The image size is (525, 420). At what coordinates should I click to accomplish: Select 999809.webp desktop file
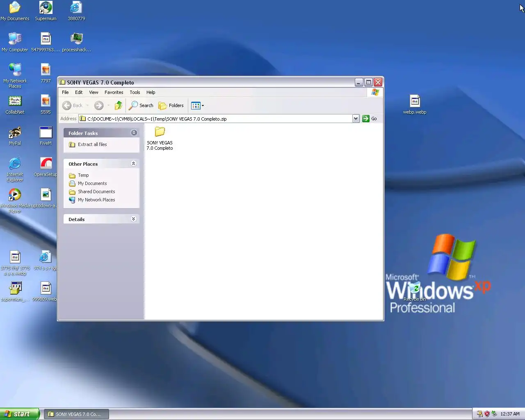45,292
